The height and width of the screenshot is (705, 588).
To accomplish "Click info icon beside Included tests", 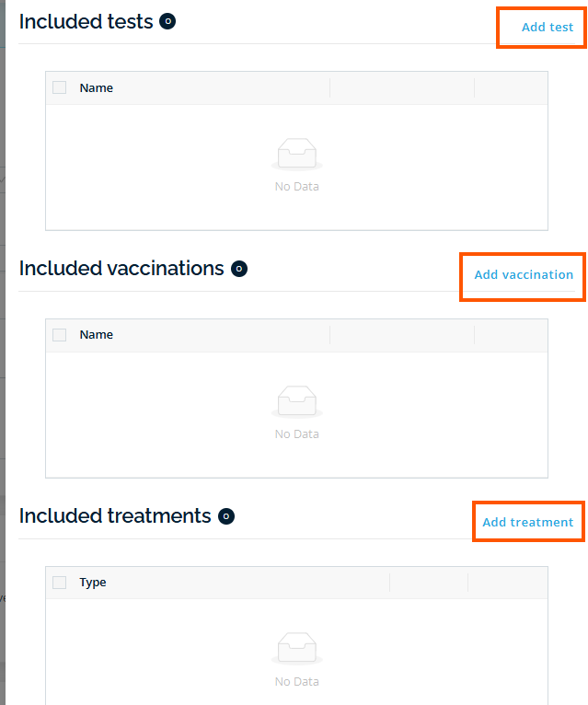I will pyautogui.click(x=167, y=21).
